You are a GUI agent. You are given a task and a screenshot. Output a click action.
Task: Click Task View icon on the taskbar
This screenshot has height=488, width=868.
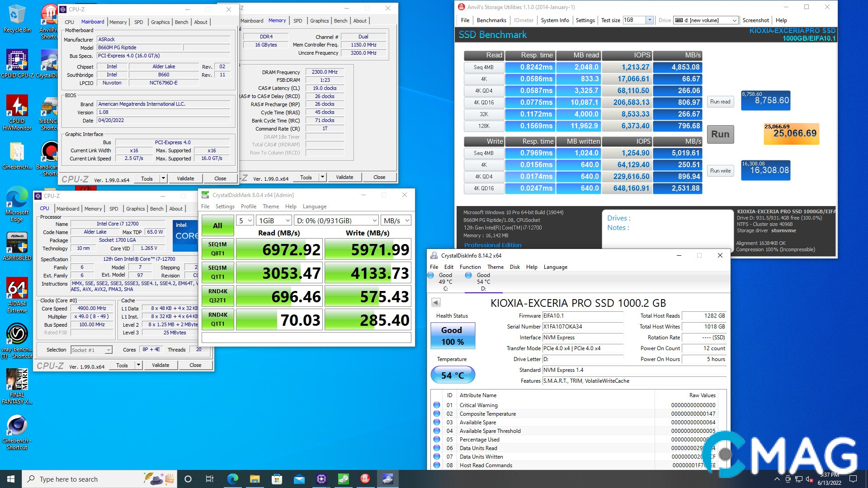click(x=210, y=479)
